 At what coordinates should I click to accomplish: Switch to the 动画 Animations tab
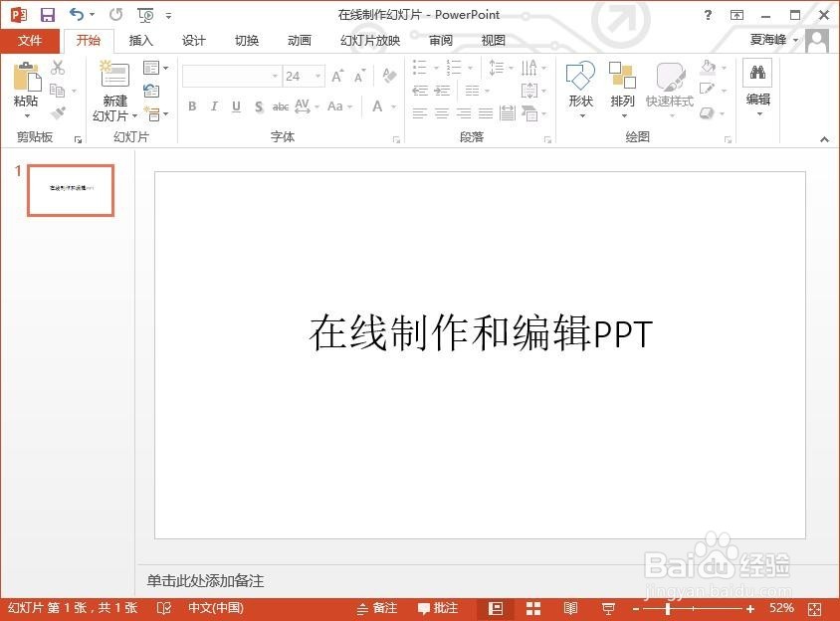pos(299,40)
